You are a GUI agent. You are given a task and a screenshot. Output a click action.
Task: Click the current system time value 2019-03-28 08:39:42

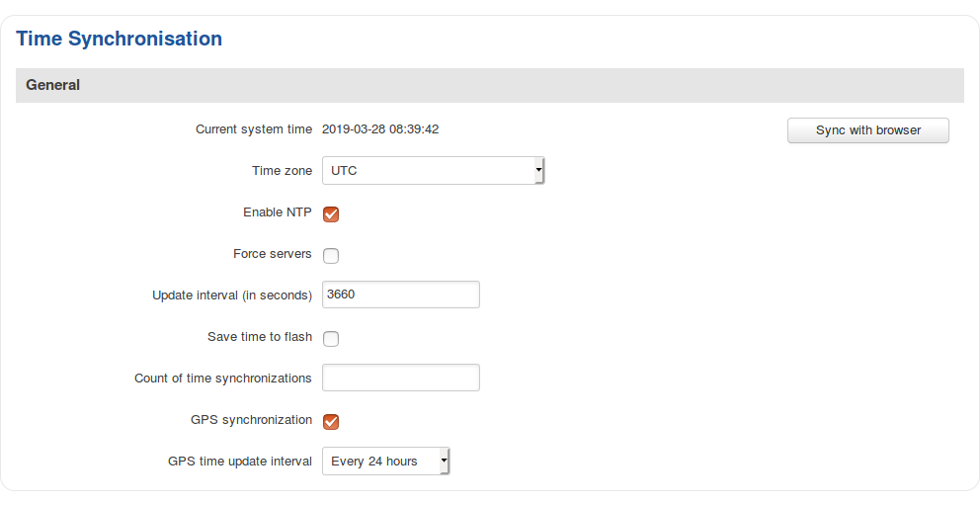pos(380,129)
